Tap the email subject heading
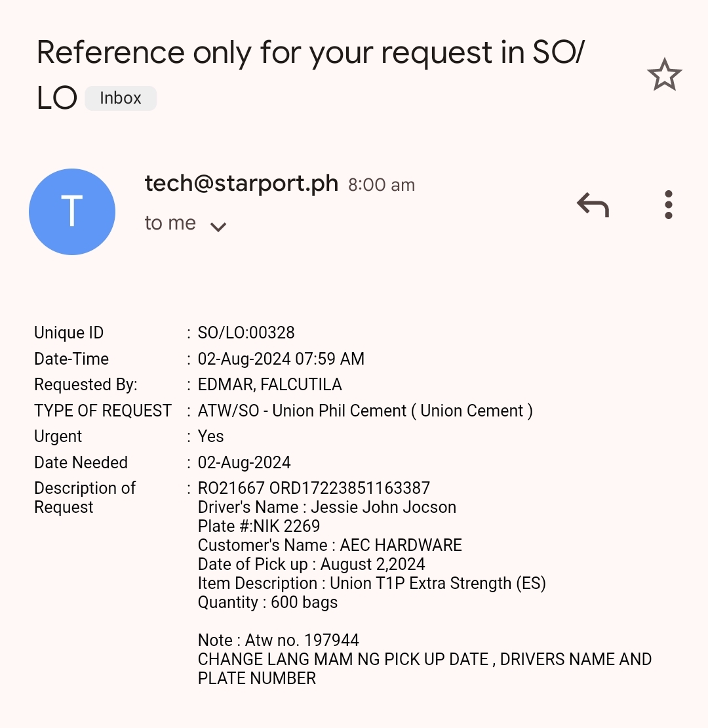Image resolution: width=708 pixels, height=728 pixels. (310, 54)
